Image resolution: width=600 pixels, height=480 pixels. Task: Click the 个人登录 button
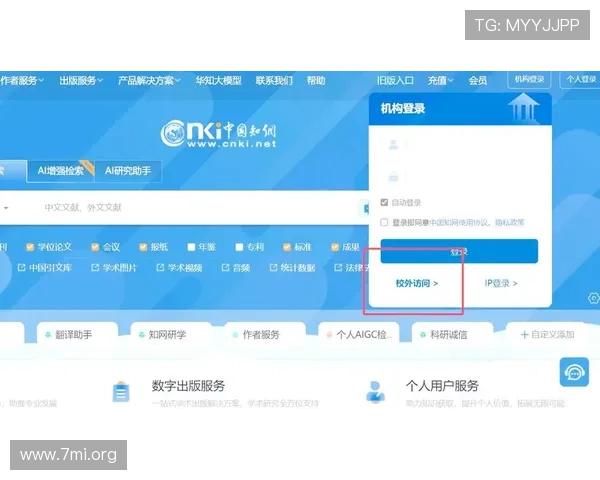coord(580,79)
